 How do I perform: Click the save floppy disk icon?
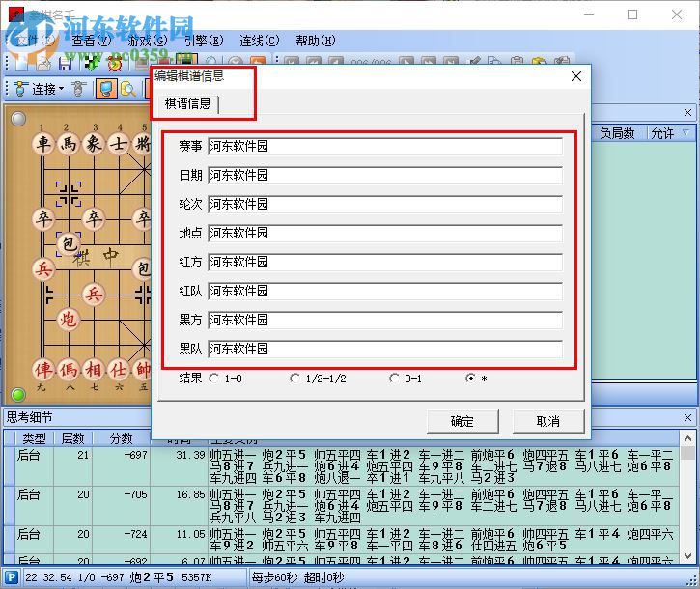tap(66, 64)
